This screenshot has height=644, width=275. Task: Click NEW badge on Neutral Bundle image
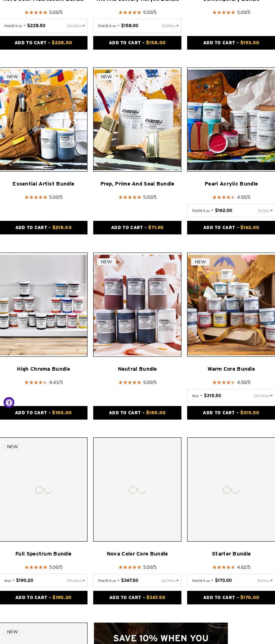pyautogui.click(x=106, y=262)
